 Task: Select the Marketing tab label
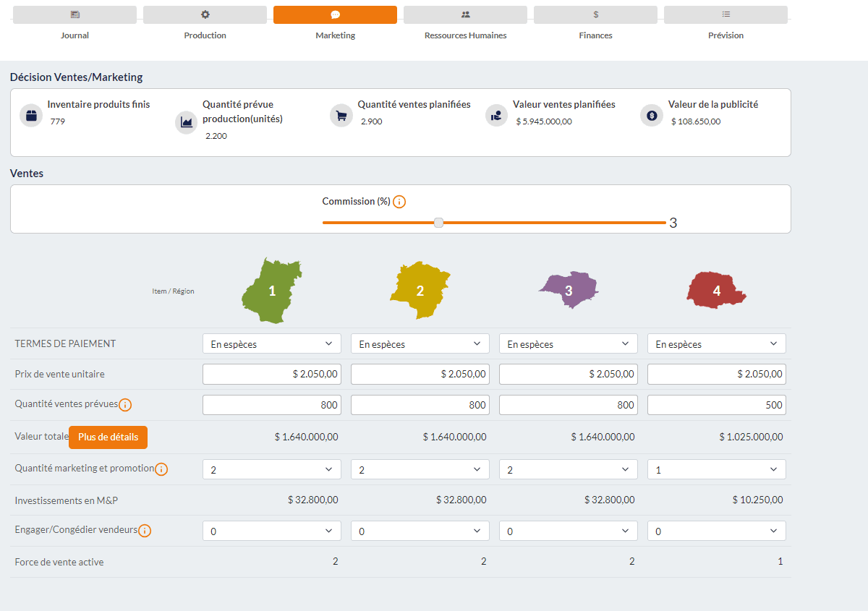(x=335, y=35)
